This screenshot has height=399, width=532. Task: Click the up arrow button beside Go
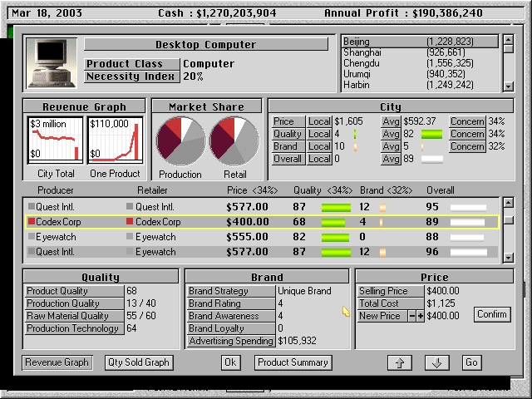pos(400,362)
